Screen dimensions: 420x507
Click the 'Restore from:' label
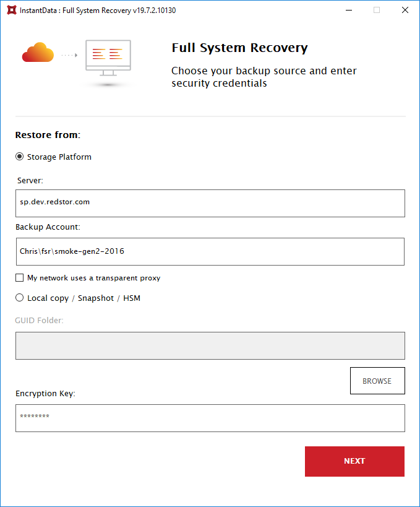48,135
